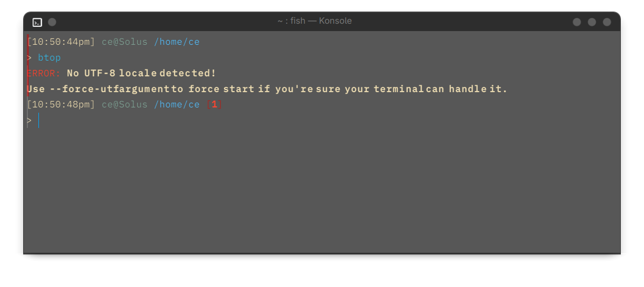Maximize the Konsole window
Screen dimensions: 644x287
coord(592,22)
